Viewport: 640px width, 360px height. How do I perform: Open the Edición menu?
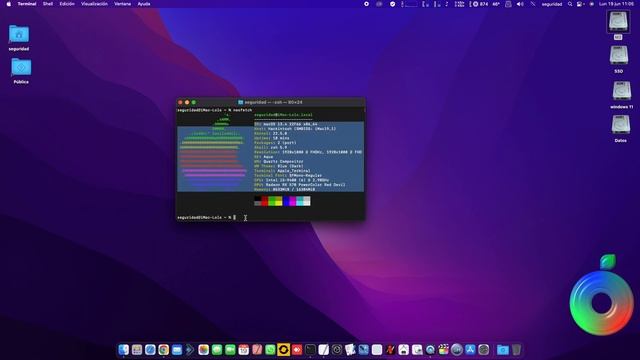point(67,4)
